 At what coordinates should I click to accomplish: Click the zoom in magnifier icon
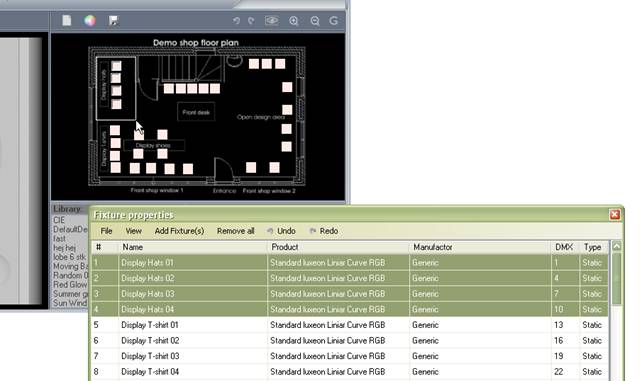click(294, 21)
